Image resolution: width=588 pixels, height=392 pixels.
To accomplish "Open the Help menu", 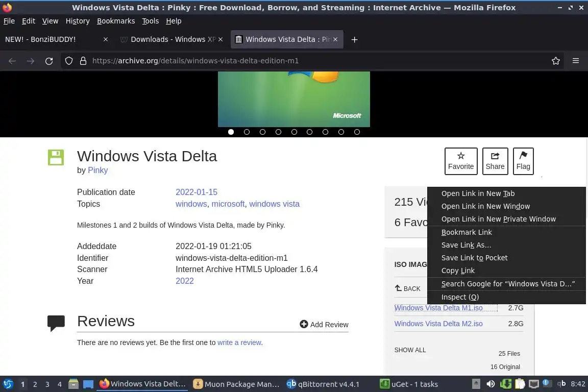I will pyautogui.click(x=174, y=21).
